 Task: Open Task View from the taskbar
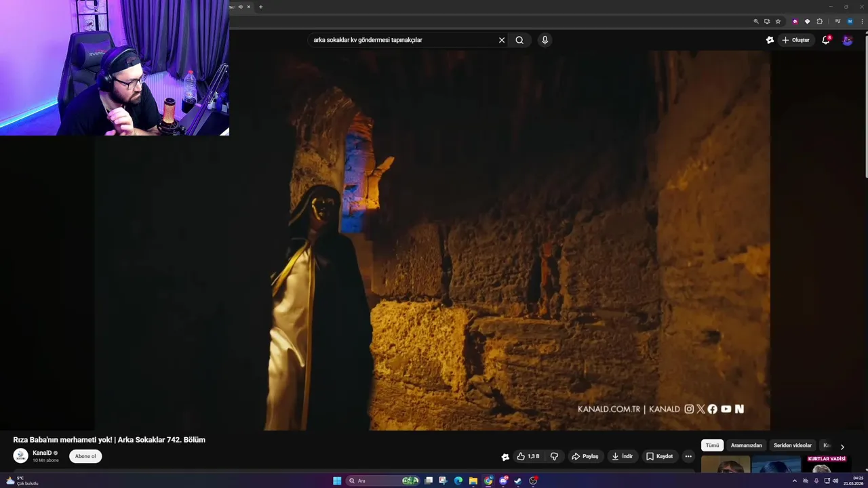[x=429, y=481]
